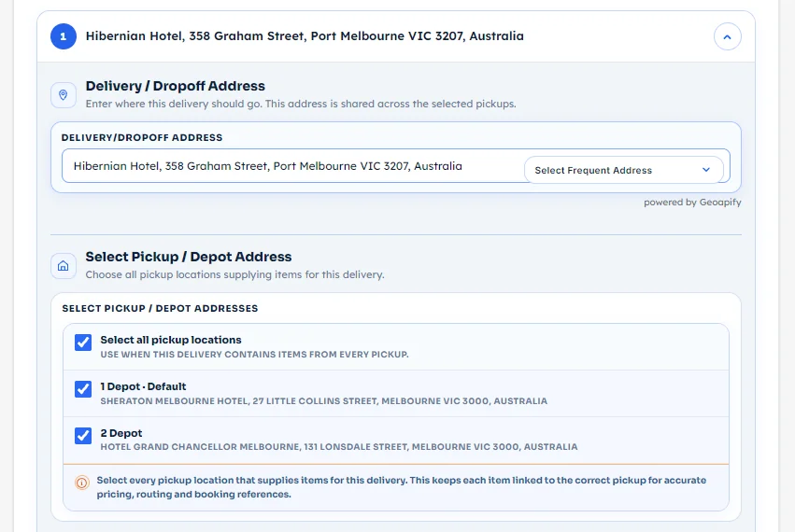
Task: Click the '2 Depot' label
Action: [121, 433]
